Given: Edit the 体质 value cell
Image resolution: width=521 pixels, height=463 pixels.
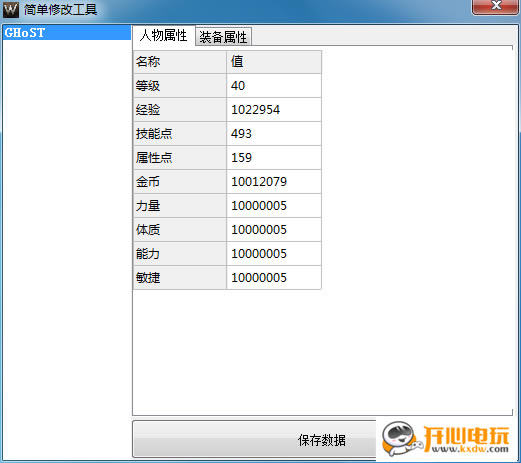Looking at the screenshot, I should (x=274, y=230).
